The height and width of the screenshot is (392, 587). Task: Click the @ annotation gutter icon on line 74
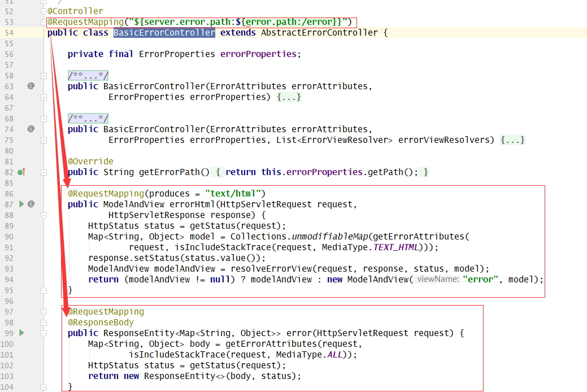point(31,129)
